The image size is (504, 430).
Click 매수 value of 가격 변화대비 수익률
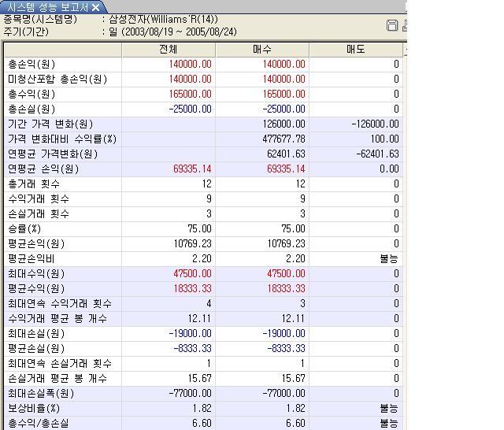point(284,139)
